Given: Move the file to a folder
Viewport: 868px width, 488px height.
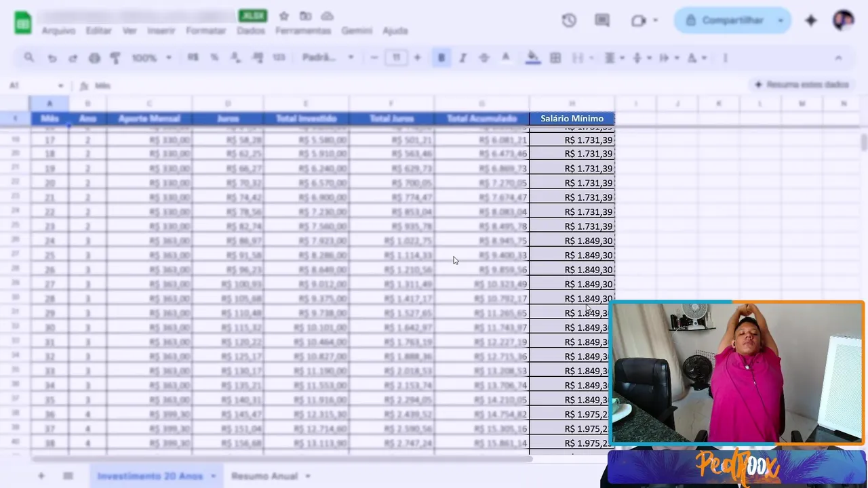Looking at the screenshot, I should 306,16.
